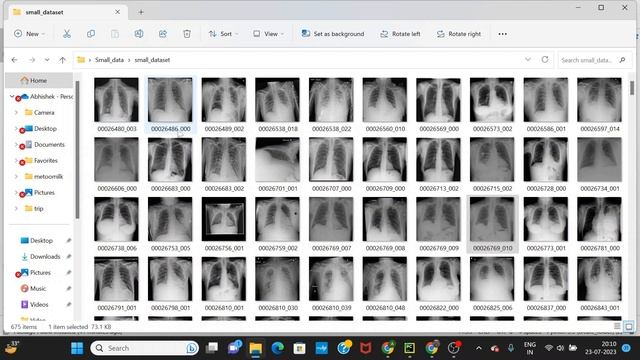Go up one folder level arrow
Screen dimensions: 640x360
(x=62, y=60)
